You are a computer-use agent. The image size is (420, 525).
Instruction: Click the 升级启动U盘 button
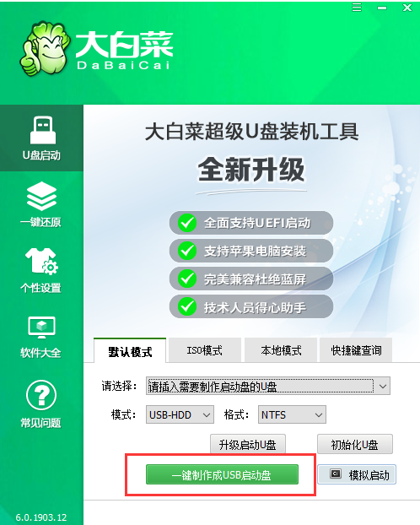point(248,444)
